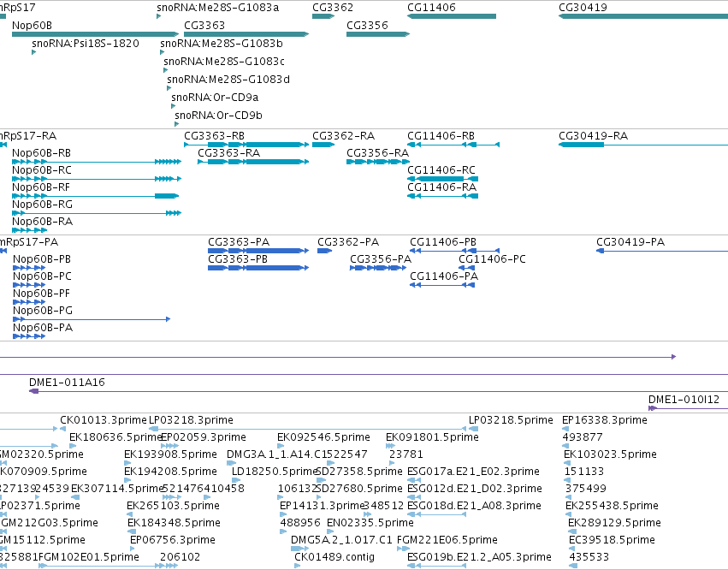Select the Nop60B-RC transcript

click(97, 179)
